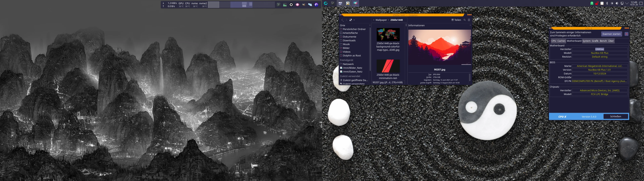Screen dimensions: 644x181
Task: Toggle the Teilen split view button
Action: (x=456, y=20)
